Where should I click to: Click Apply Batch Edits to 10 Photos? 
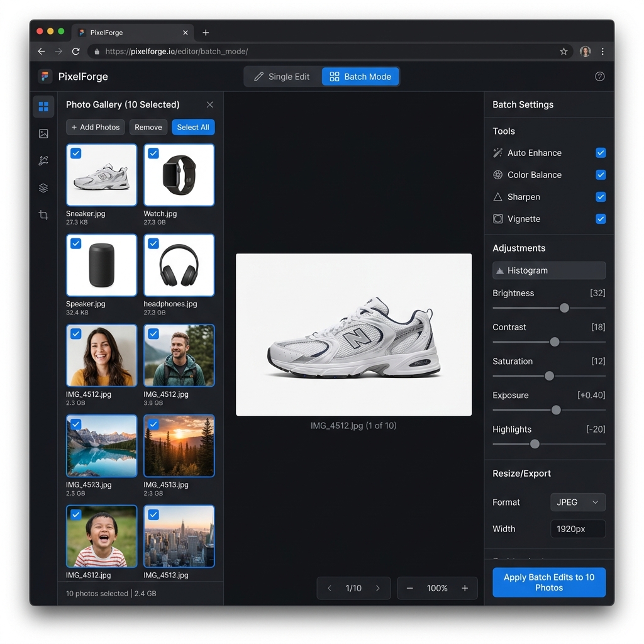[x=548, y=582]
